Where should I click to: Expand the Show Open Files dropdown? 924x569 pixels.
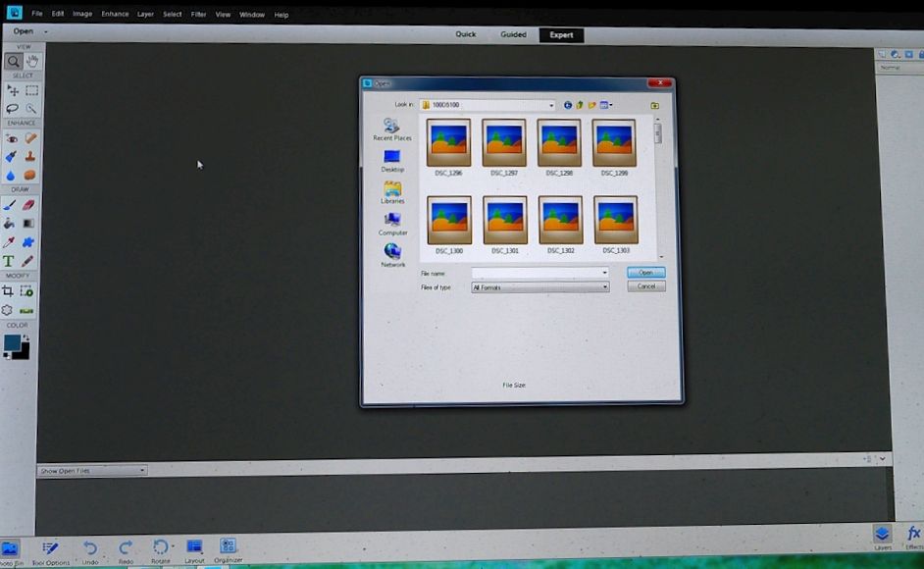coord(141,471)
